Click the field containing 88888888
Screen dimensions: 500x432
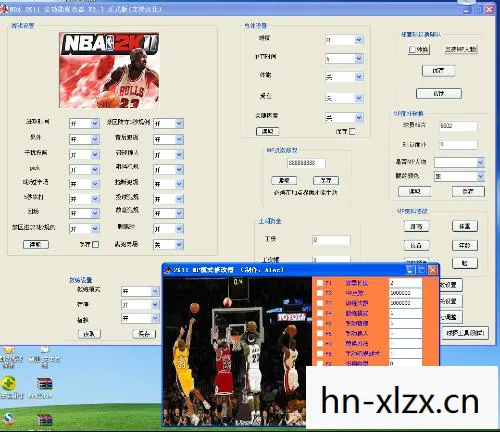tap(306, 163)
